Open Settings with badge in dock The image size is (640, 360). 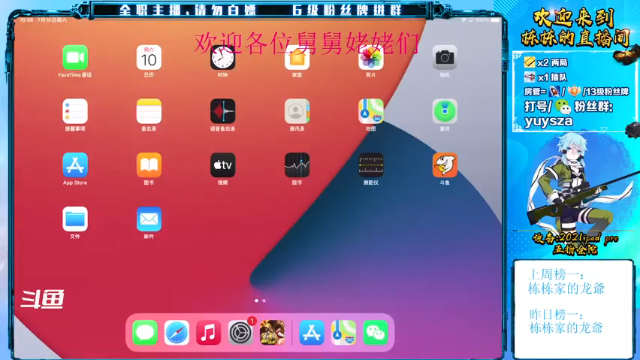click(x=240, y=333)
